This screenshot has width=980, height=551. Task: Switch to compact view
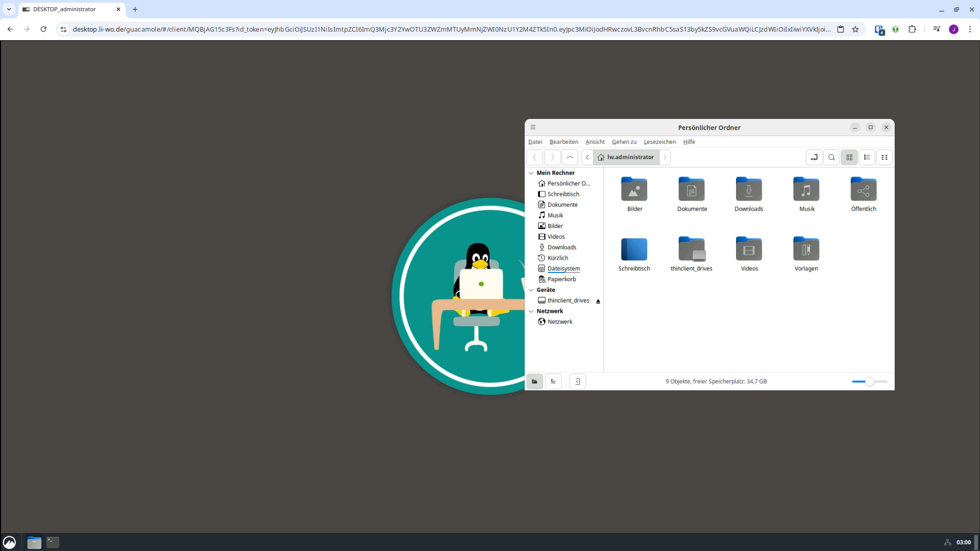point(885,157)
